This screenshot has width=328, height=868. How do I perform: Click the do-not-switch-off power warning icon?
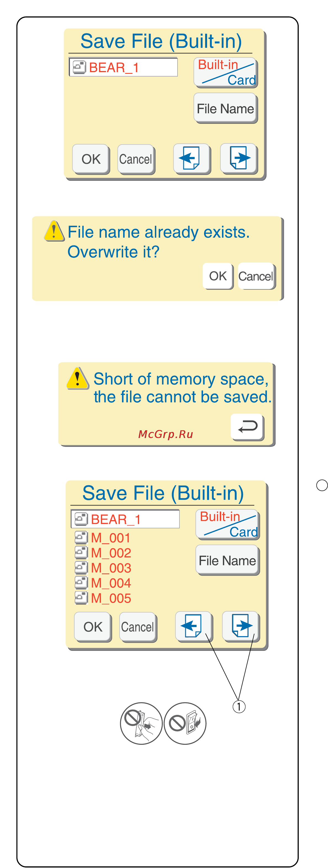[185, 723]
